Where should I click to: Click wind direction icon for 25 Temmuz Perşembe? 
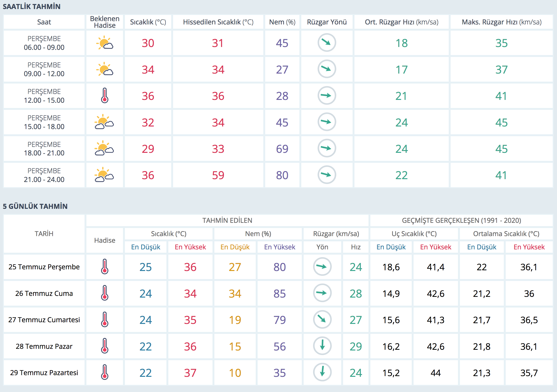pos(322,267)
